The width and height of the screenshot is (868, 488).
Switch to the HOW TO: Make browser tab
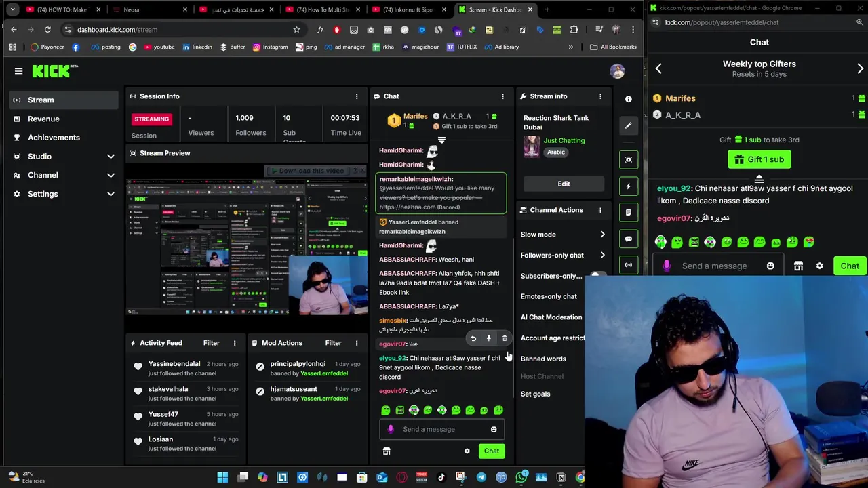click(x=62, y=9)
